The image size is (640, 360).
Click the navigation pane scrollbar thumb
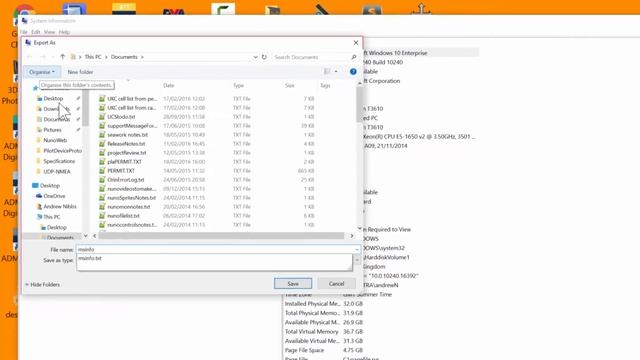pos(85,108)
